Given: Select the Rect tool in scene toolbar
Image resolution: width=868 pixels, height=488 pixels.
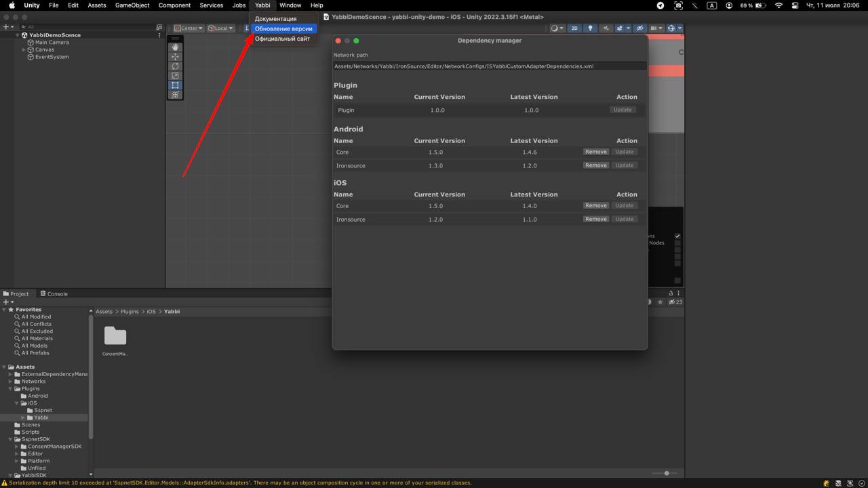Looking at the screenshot, I should [x=175, y=85].
